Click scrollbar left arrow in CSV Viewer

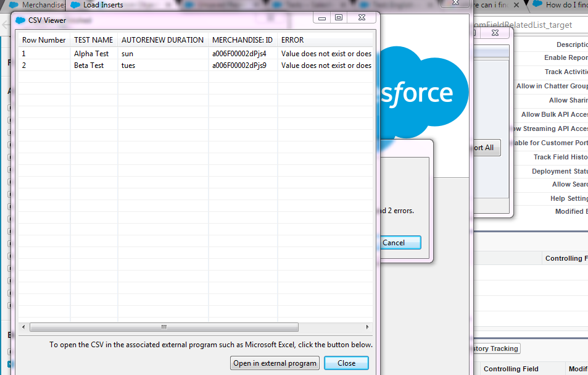pyautogui.click(x=23, y=327)
